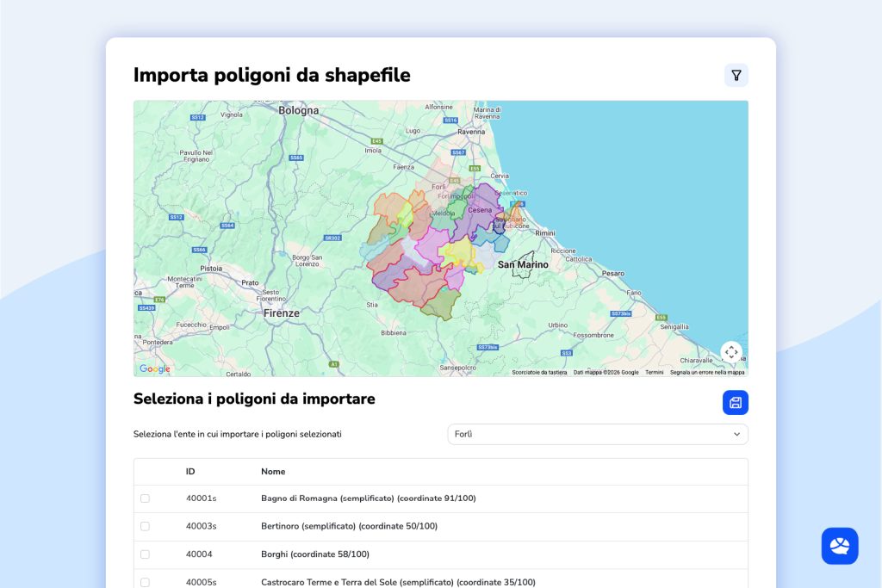The image size is (882, 588).
Task: Click Segnala un errore nella mappa link
Action: 707,372
